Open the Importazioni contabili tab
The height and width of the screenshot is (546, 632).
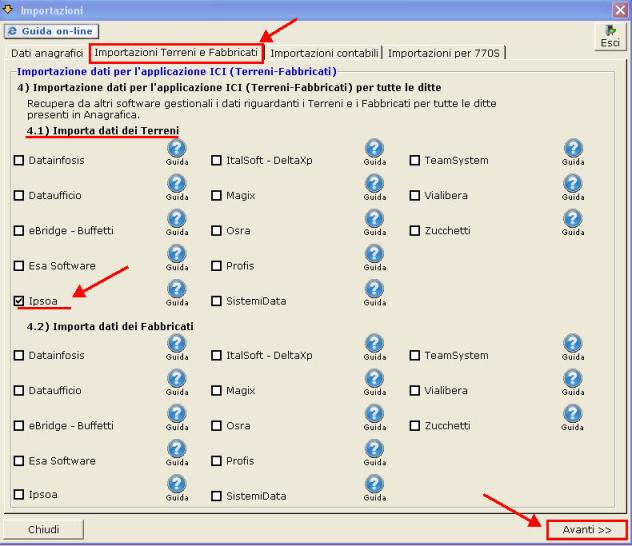[x=324, y=52]
